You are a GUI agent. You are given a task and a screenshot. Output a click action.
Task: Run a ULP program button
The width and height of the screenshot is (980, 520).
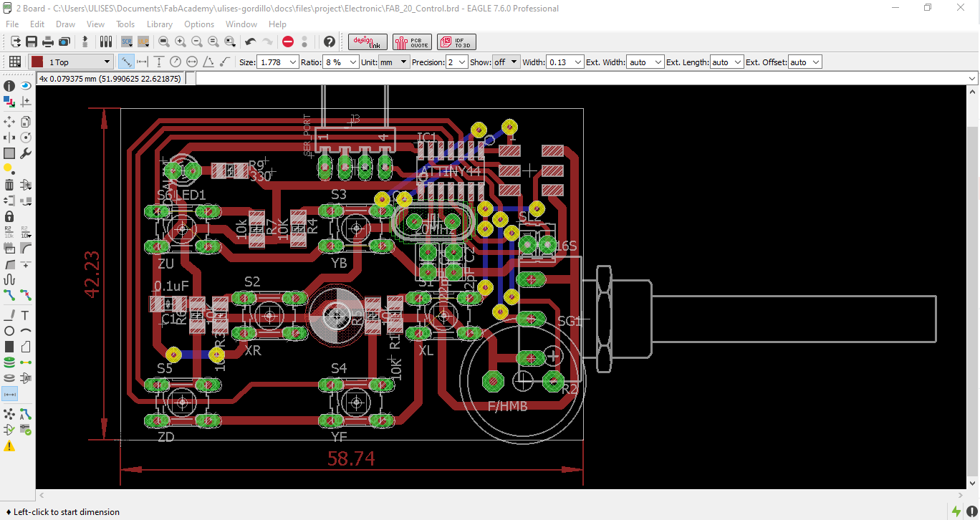[x=143, y=42]
